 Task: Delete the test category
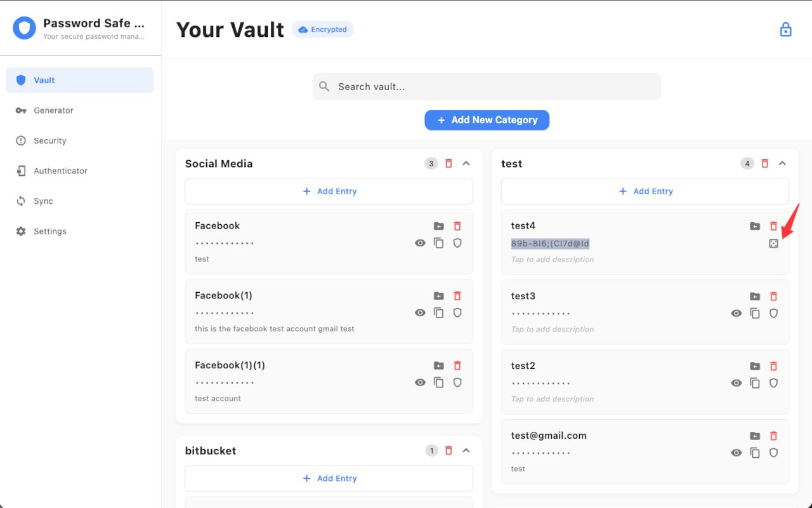pyautogui.click(x=765, y=163)
